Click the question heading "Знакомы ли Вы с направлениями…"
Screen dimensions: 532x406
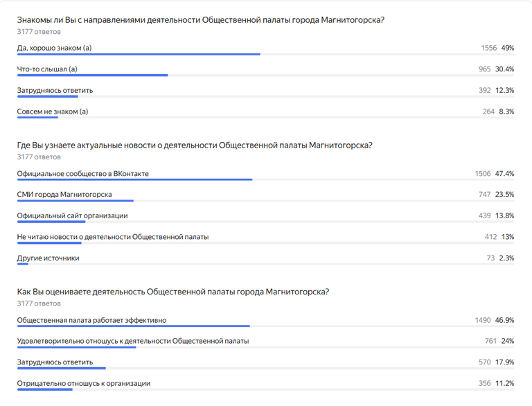click(200, 20)
